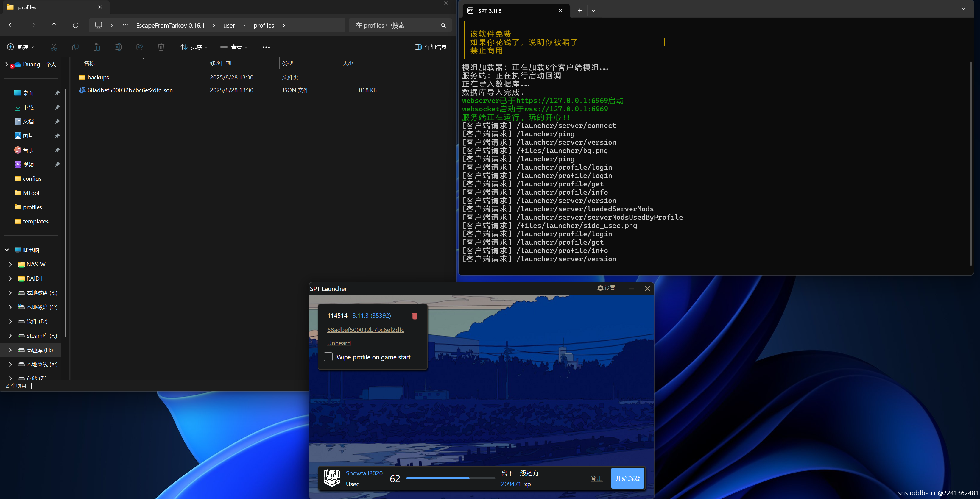Toggle the 详细信息 details pane button
The width and height of the screenshot is (980, 499).
coord(430,47)
